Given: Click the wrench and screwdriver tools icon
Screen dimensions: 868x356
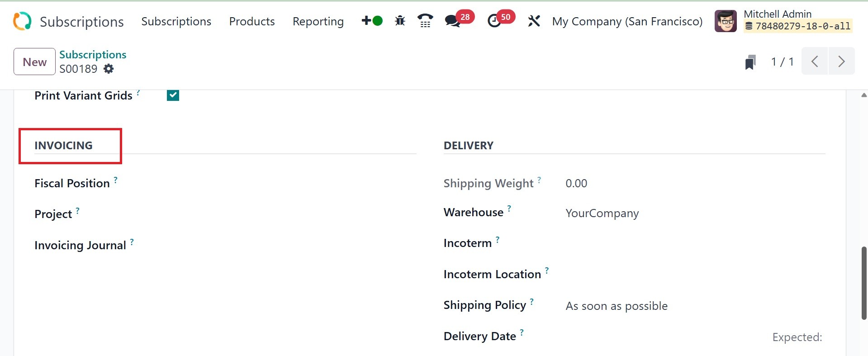Looking at the screenshot, I should [534, 21].
